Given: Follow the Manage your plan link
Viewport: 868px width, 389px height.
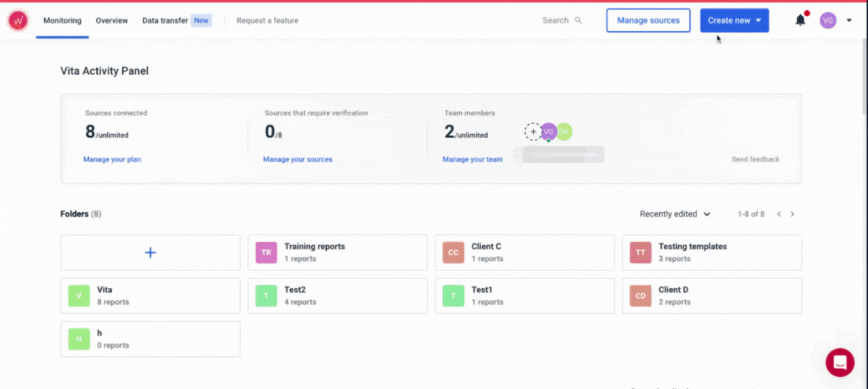Looking at the screenshot, I should pos(112,159).
